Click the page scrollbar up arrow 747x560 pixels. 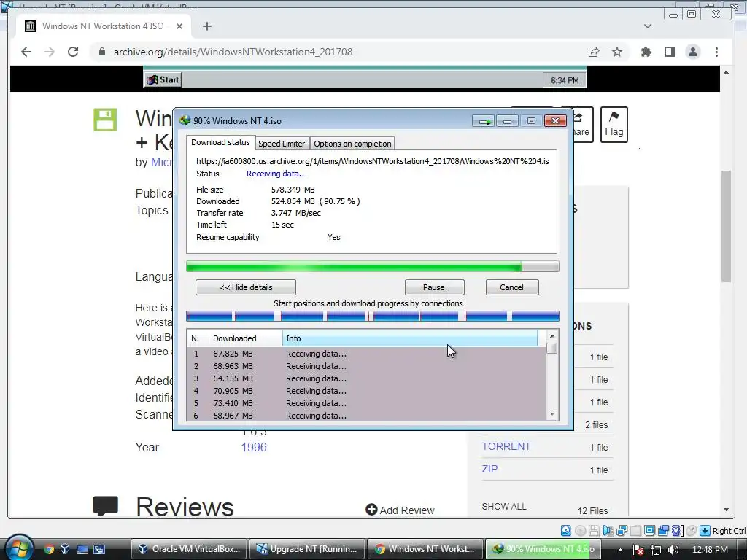pyautogui.click(x=726, y=72)
